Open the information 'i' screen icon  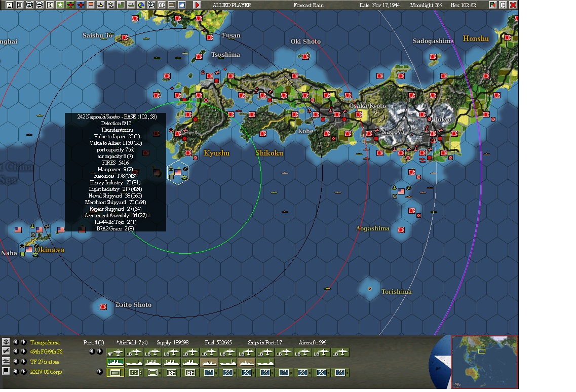pyautogui.click(x=50, y=5)
